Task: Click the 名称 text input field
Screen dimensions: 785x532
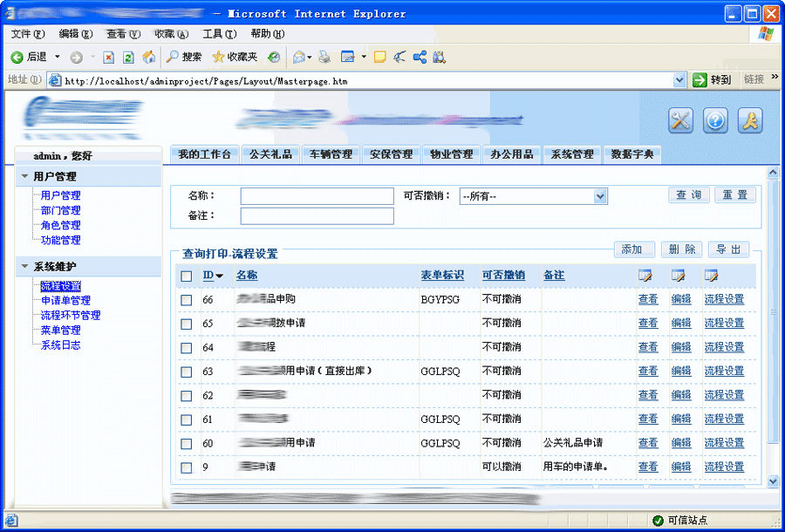Action: point(317,196)
